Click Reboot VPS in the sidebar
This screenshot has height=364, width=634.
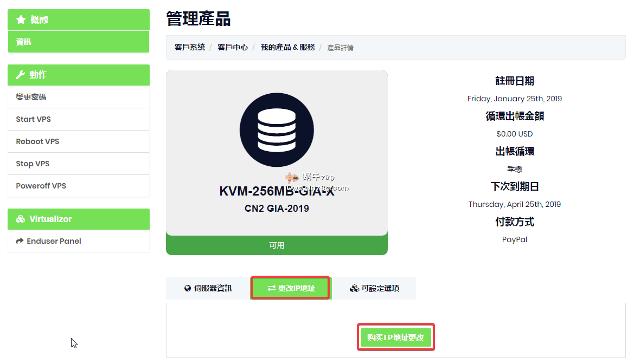[37, 141]
